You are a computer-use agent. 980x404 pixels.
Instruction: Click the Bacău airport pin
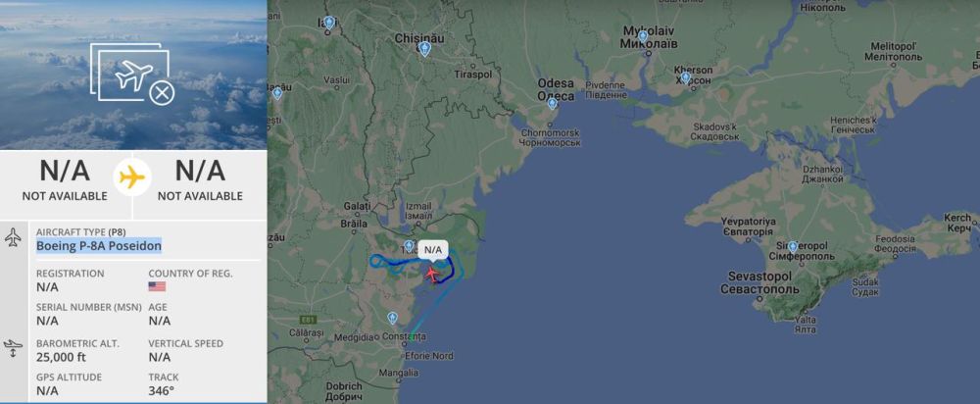click(x=277, y=93)
